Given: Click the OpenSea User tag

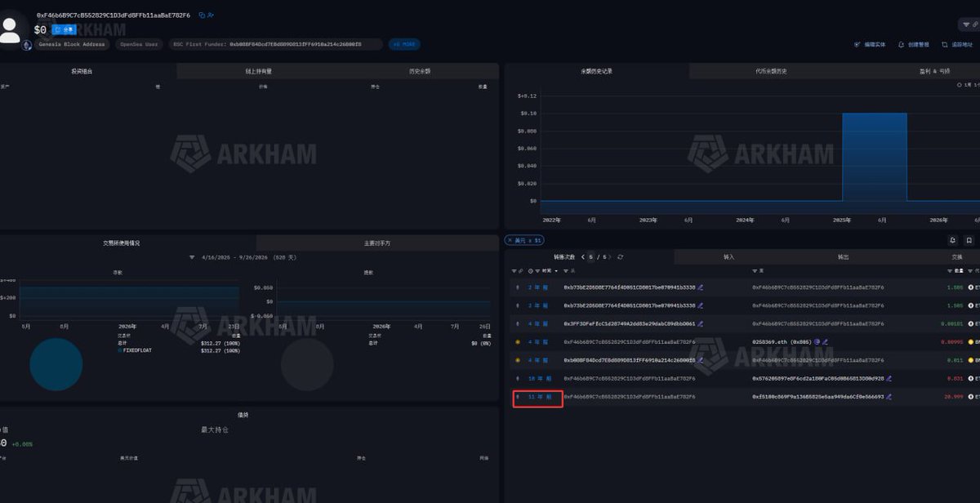Looking at the screenshot, I should click(x=139, y=44).
